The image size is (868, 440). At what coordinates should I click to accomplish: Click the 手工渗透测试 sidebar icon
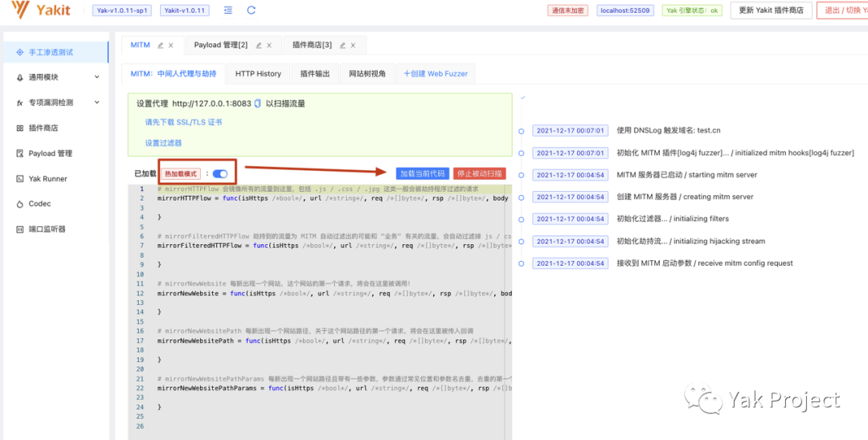(x=19, y=52)
